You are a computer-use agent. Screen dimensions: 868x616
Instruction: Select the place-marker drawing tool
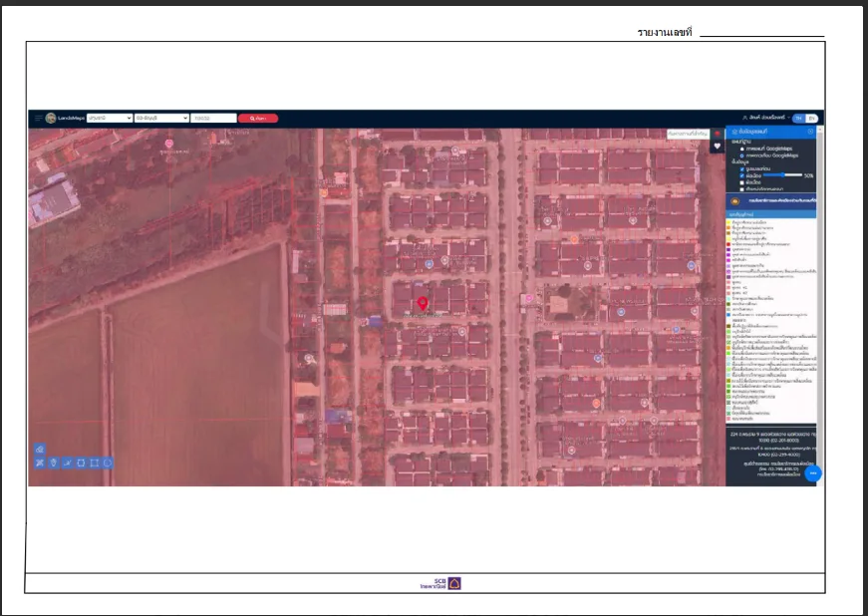[53, 462]
